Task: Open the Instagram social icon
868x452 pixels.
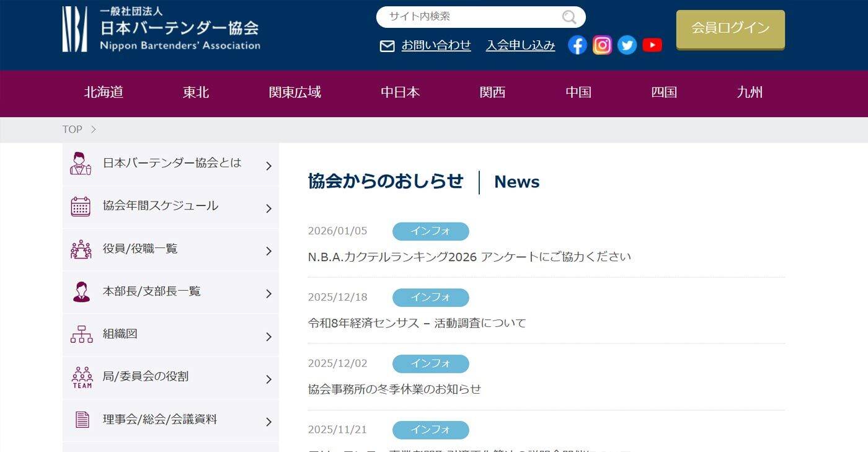Action: tap(602, 45)
